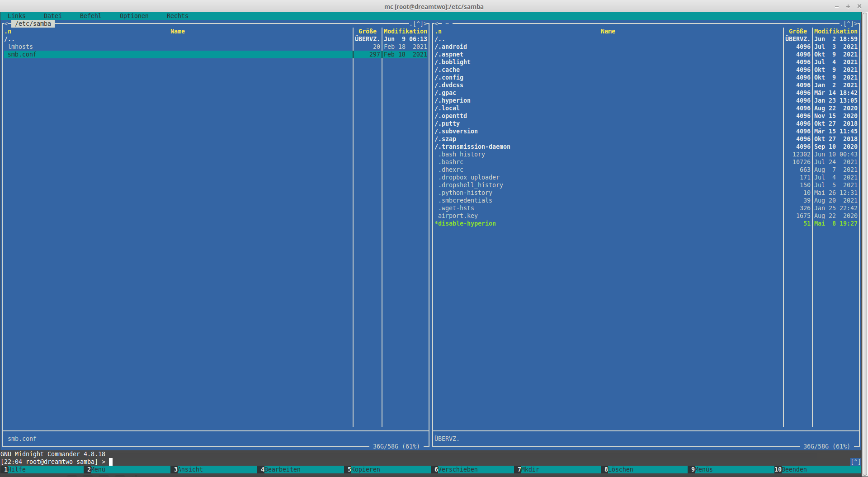Click the F10 Beenden function key
868x477 pixels.
tap(794, 469)
